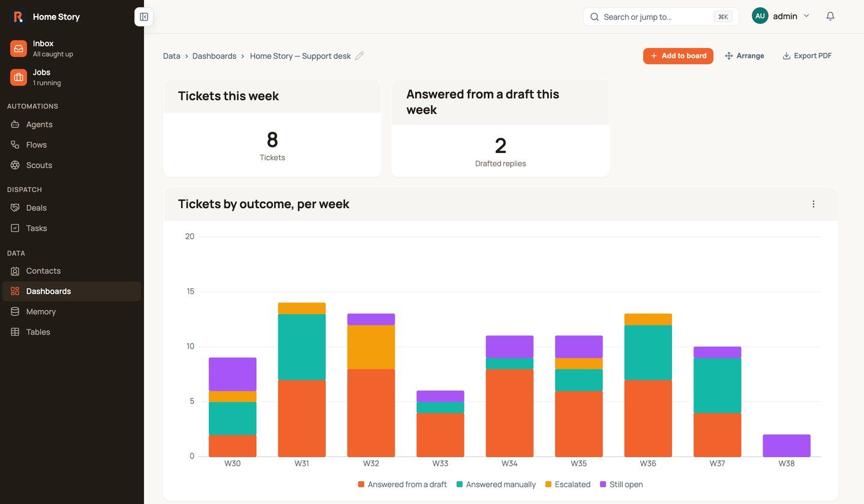Click the W31 teal 'Answered manually' segment

click(302, 347)
